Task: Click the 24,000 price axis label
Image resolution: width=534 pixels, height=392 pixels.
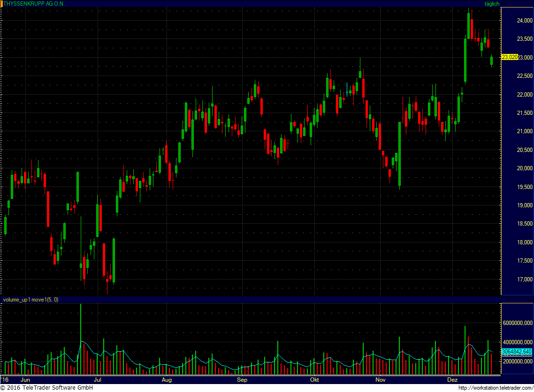Action: point(525,21)
